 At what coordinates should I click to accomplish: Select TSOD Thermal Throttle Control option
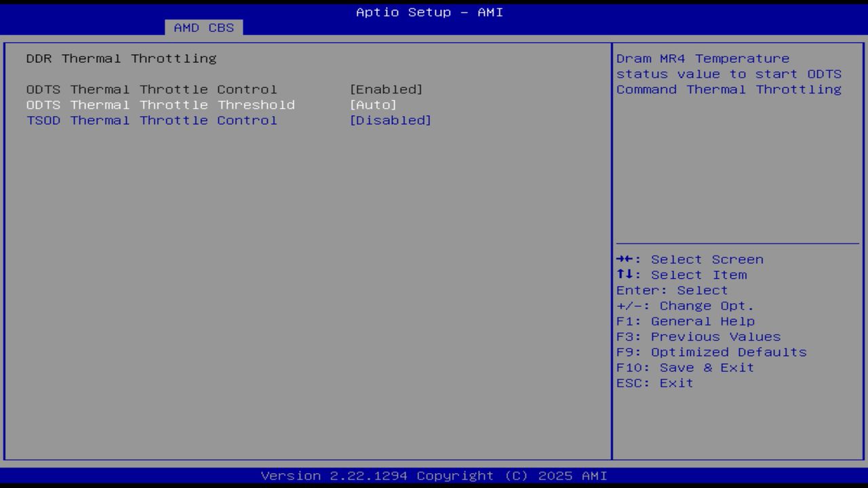click(x=152, y=120)
